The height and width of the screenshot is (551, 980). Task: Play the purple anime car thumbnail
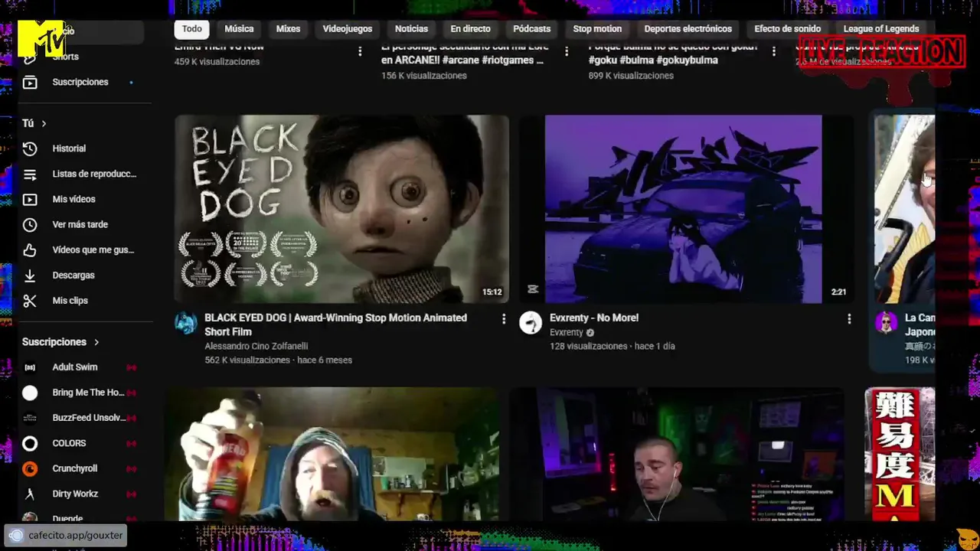click(687, 209)
